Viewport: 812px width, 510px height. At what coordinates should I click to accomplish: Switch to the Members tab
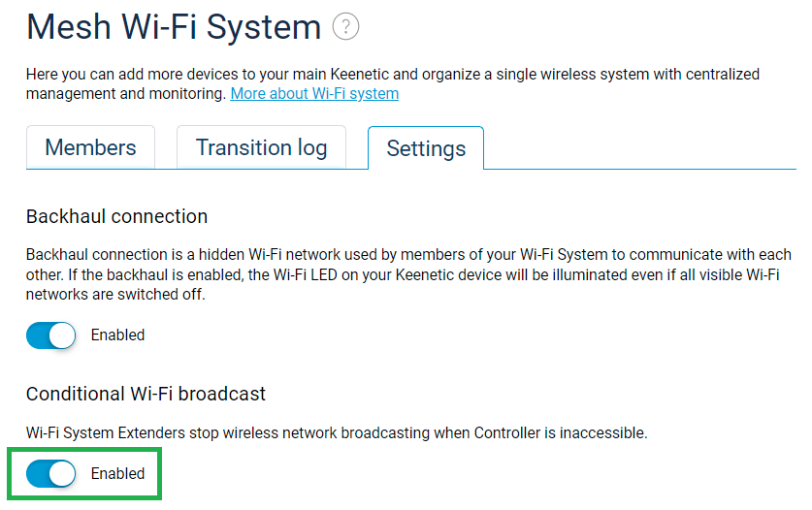[90, 147]
